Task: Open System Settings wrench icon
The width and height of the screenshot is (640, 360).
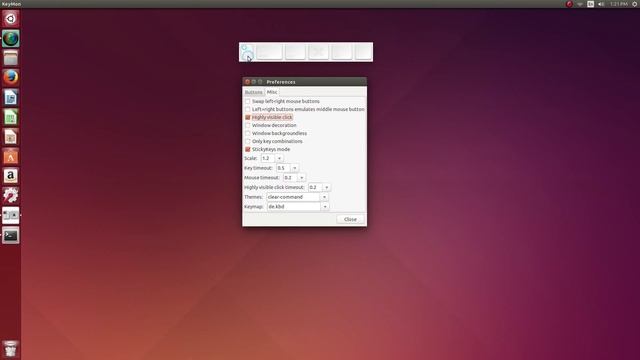Action: click(11, 196)
